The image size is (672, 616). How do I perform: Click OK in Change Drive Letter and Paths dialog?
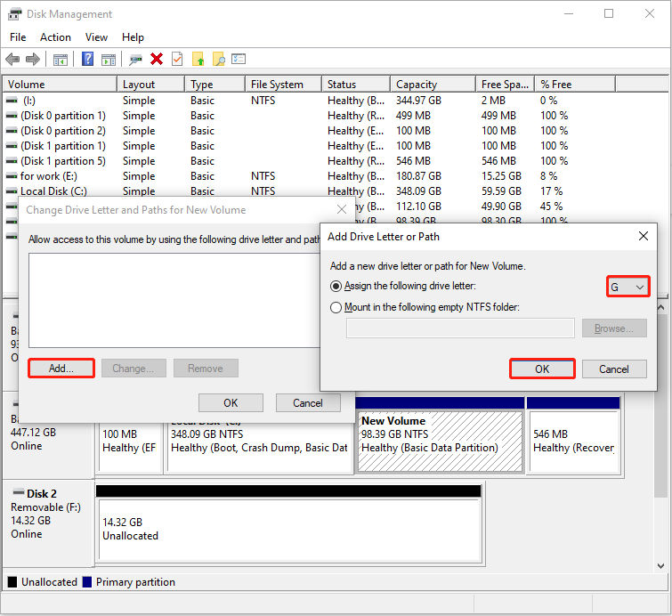coord(231,403)
